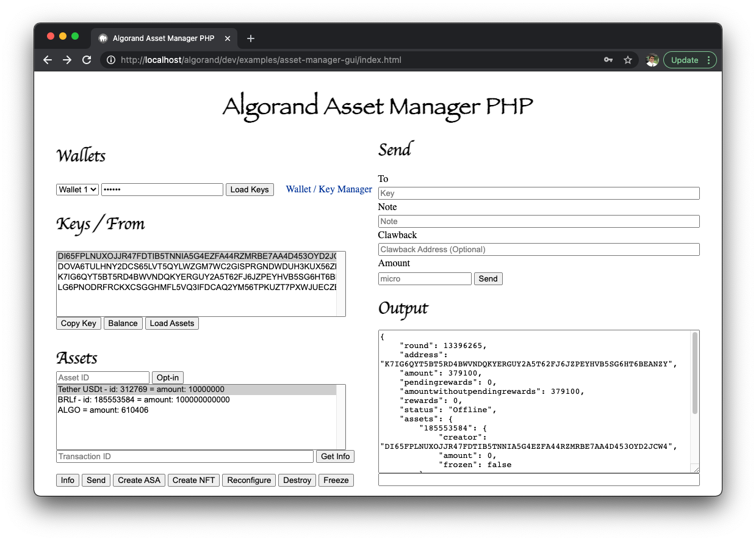This screenshot has height=541, width=756.
Task: Click the empty field below Output box
Action: pos(539,480)
